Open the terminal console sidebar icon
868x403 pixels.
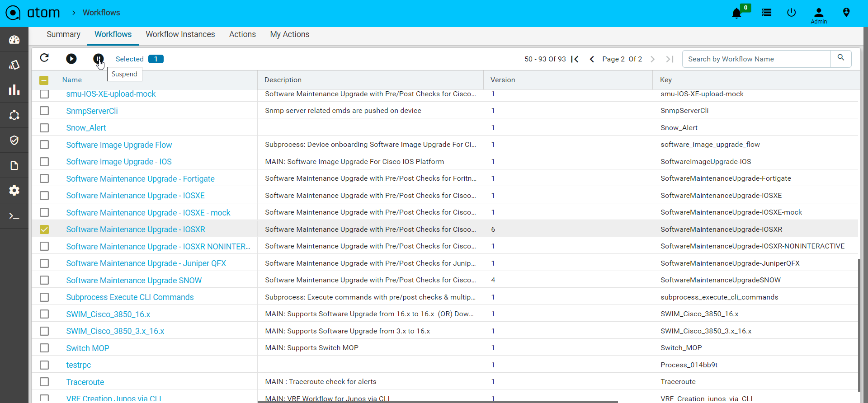coord(14,216)
